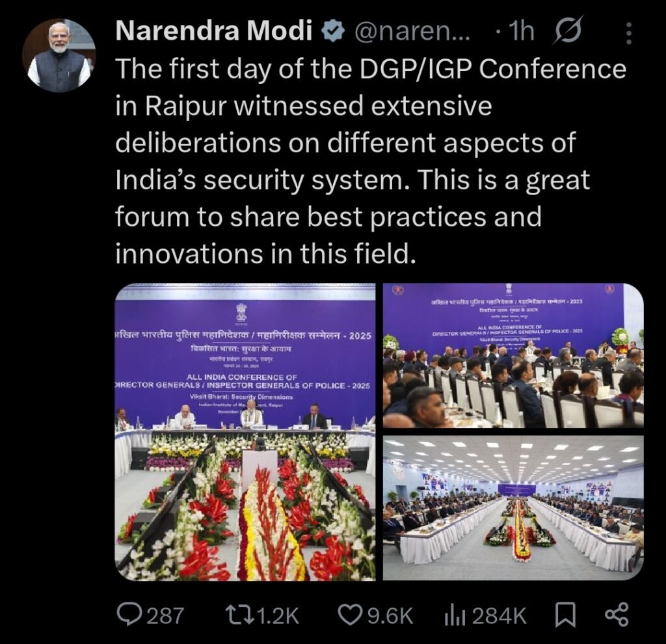Open the large conference stage photo with flowers

245,431
